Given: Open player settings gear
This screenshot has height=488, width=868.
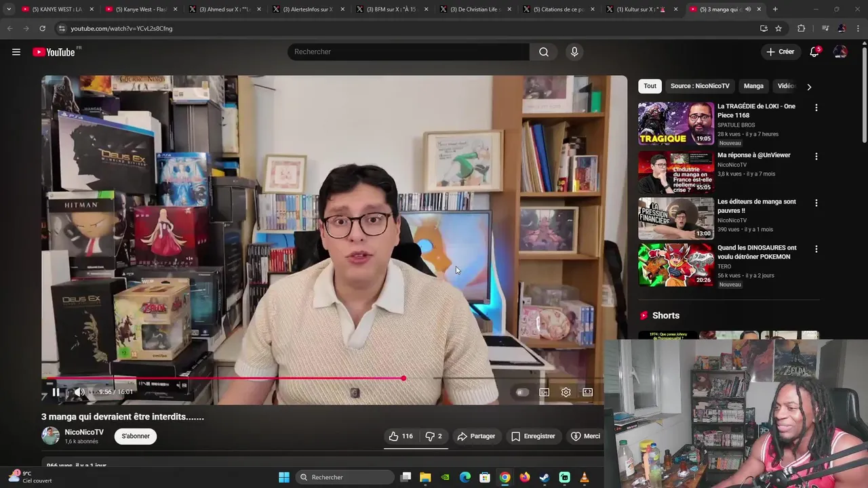Looking at the screenshot, I should click(566, 392).
